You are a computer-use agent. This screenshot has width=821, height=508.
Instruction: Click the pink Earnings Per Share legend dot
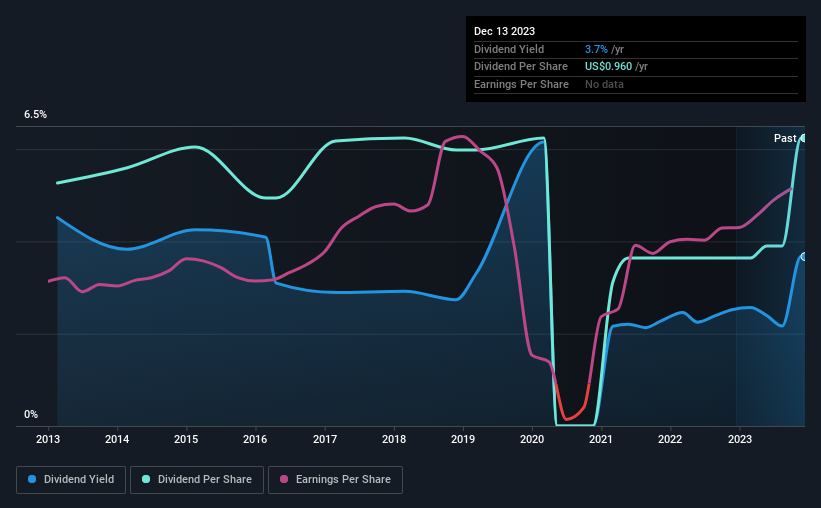click(284, 479)
